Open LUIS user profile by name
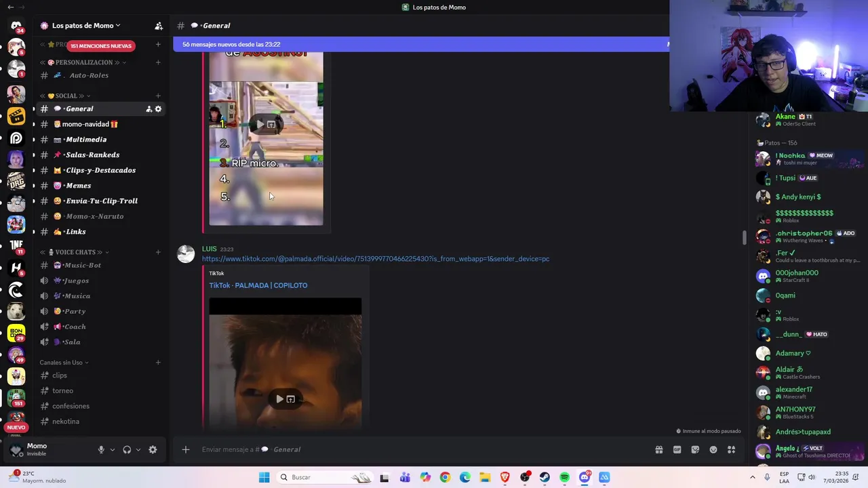Viewport: 868px width, 488px height. click(x=209, y=249)
